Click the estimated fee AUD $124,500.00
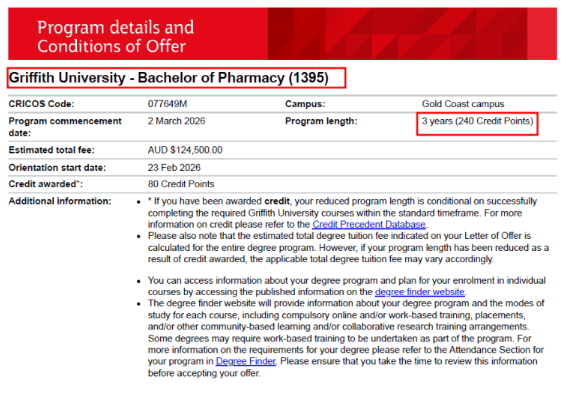The width and height of the screenshot is (563, 396). [x=185, y=150]
